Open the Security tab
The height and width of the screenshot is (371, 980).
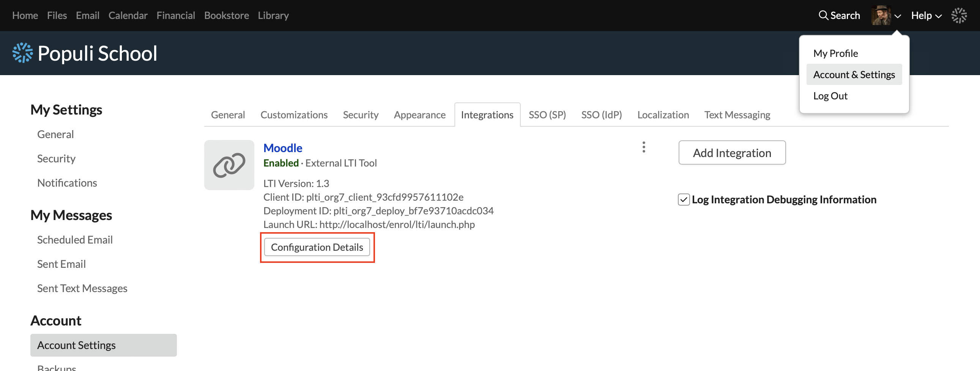tap(361, 115)
